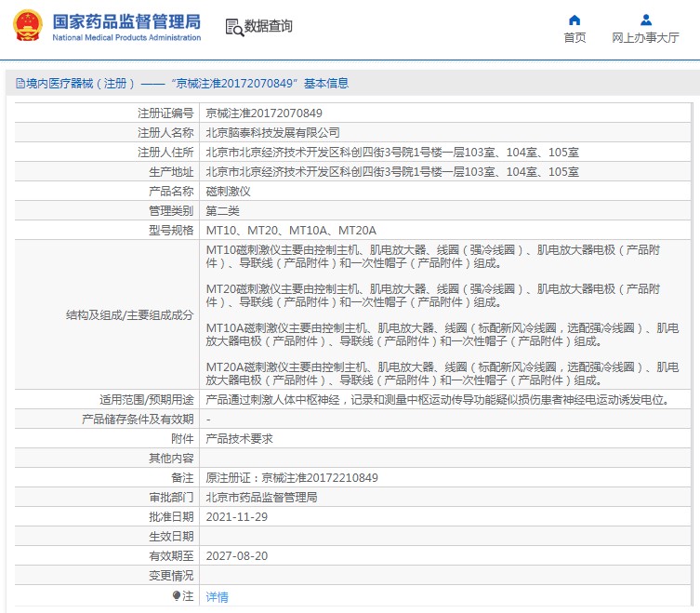Viewport: 700px width, 613px height.
Task: Open the 详情 link in the 注 row
Action: pyautogui.click(x=217, y=597)
